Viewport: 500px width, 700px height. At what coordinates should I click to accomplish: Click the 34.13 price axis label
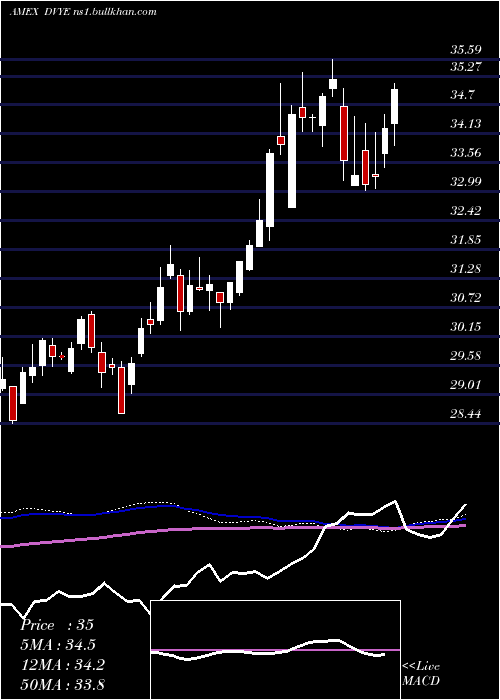pos(466,124)
